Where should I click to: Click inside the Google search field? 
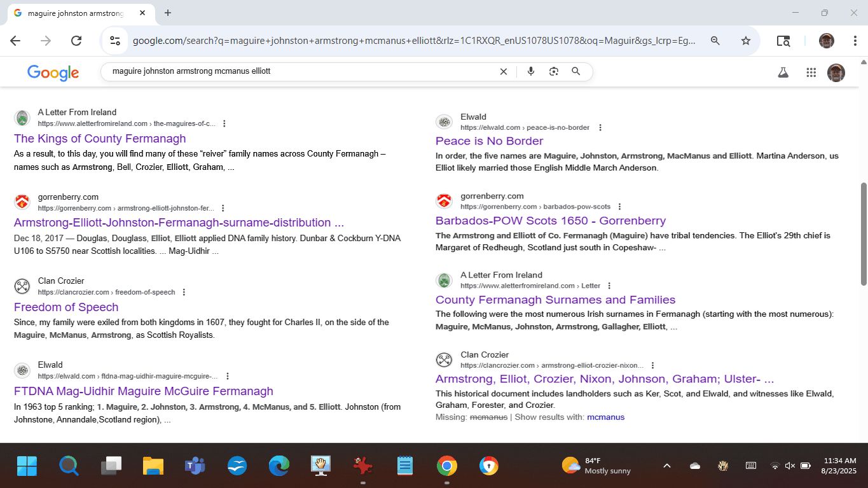pyautogui.click(x=299, y=72)
